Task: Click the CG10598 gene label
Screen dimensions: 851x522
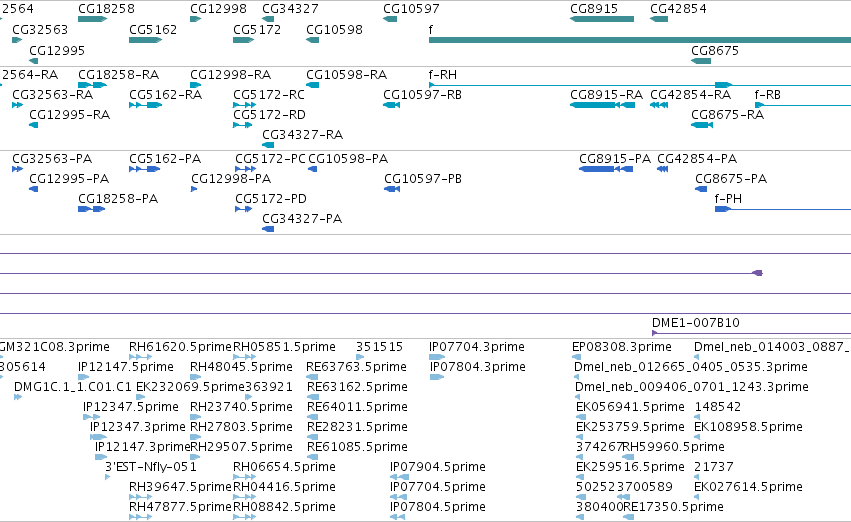Action: [x=334, y=29]
